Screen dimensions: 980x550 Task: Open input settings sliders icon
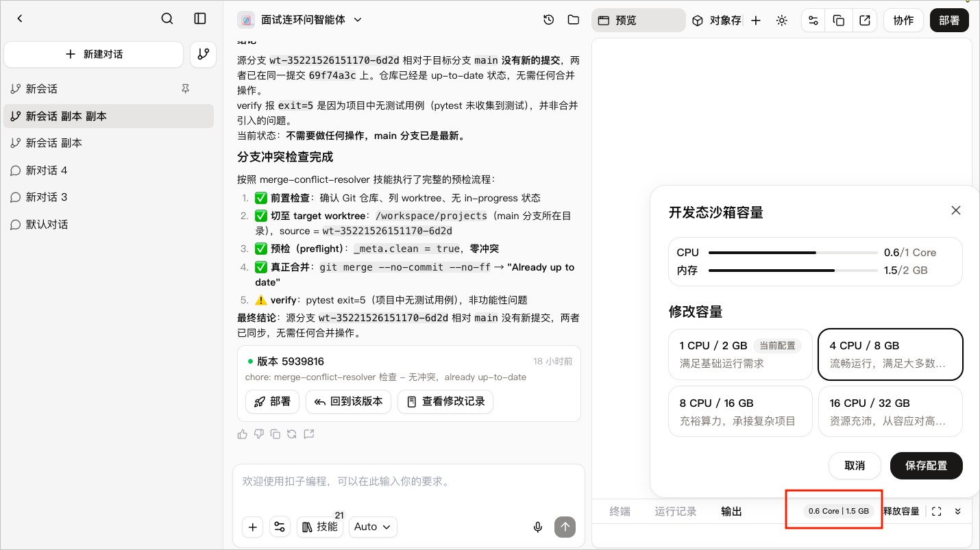[280, 527]
